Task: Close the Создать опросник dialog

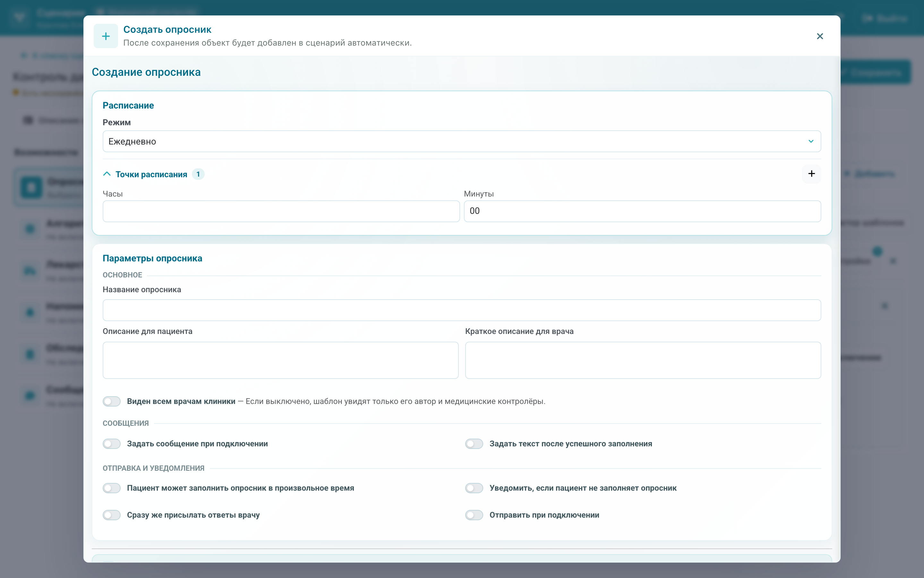Action: [819, 36]
